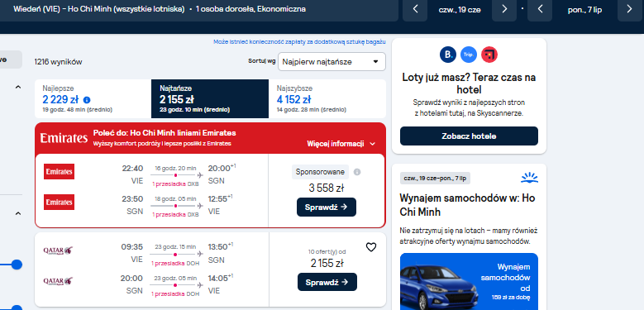
Task: Click the Booking.com B logo icon
Action: [x=448, y=55]
